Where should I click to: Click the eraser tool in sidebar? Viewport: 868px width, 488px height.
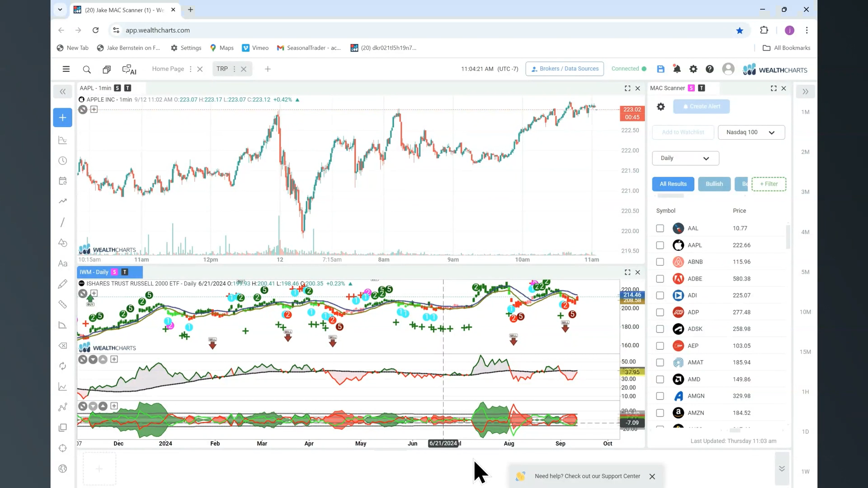coord(62,346)
